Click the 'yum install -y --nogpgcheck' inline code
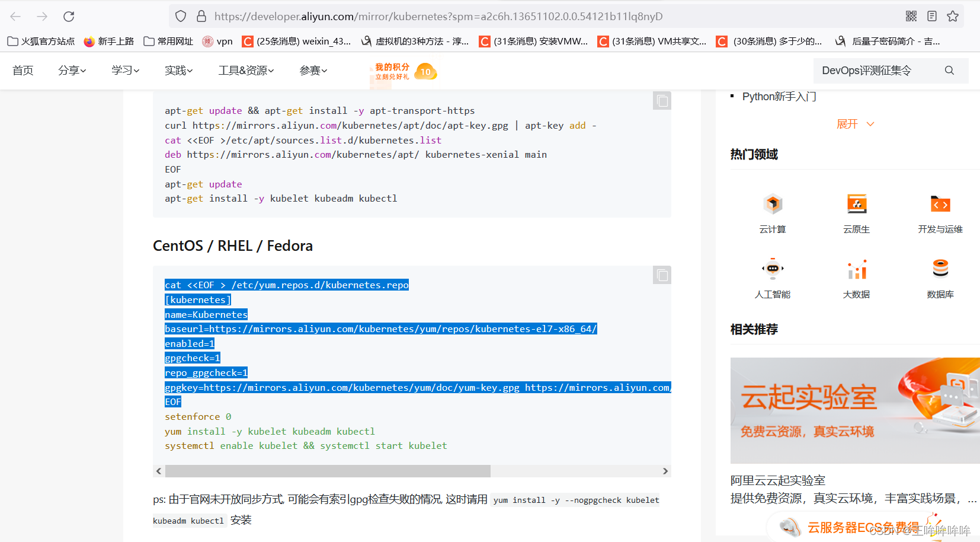This screenshot has width=980, height=542. click(x=576, y=500)
